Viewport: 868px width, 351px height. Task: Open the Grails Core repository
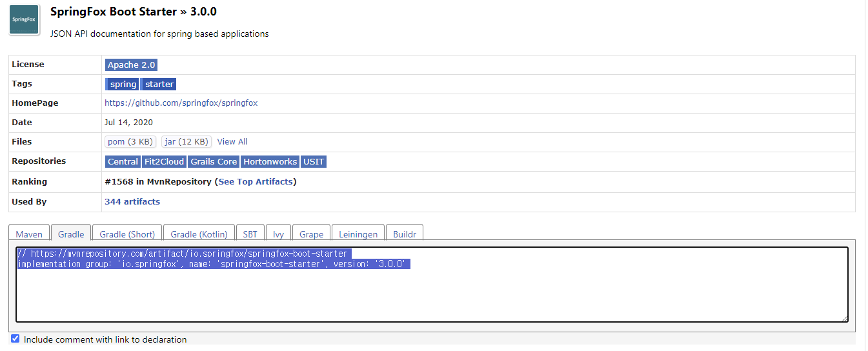[x=214, y=161]
